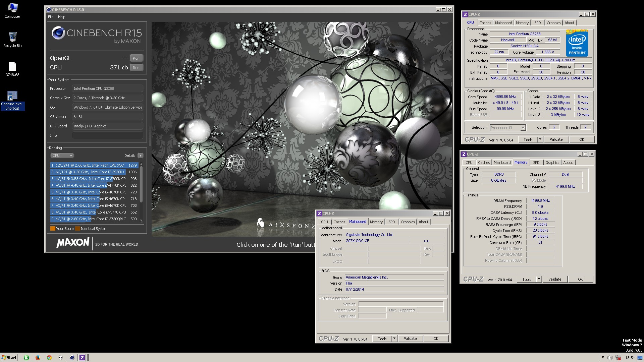
Task: Open the CPU tab in CPU-Z Mainboard window
Action: pos(324,222)
